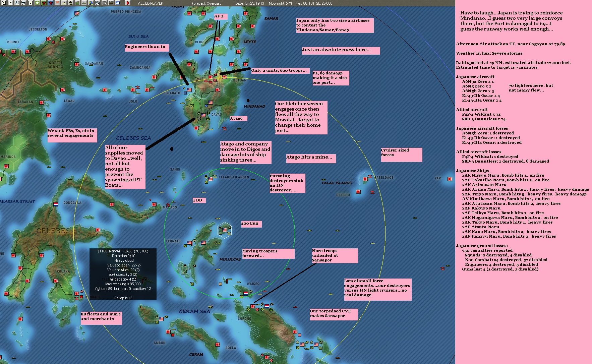592x364 pixels.
Task: Select the Japanese flag base at Jesselton
Action: coord(49,39)
